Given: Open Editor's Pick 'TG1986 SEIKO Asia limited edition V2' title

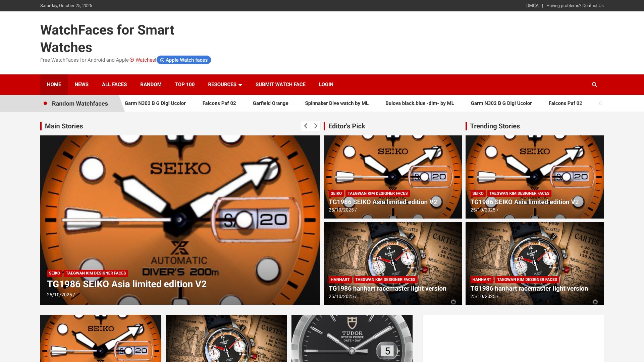Looking at the screenshot, I should [383, 202].
